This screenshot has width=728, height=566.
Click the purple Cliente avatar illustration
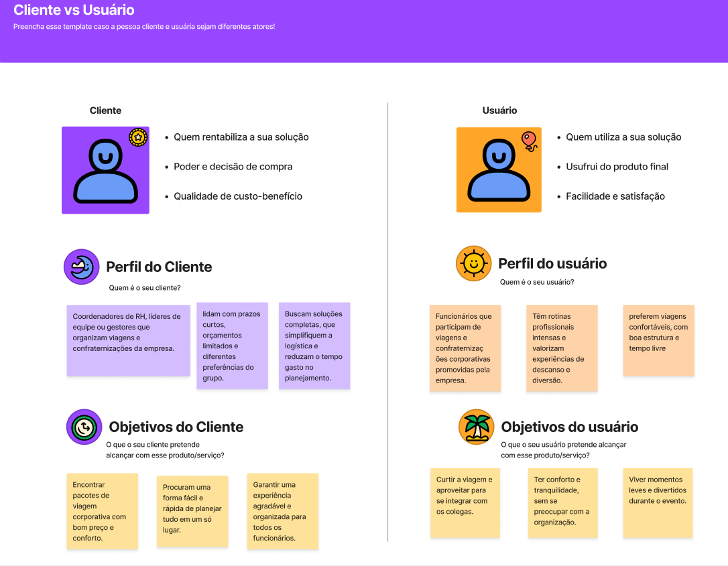[105, 170]
